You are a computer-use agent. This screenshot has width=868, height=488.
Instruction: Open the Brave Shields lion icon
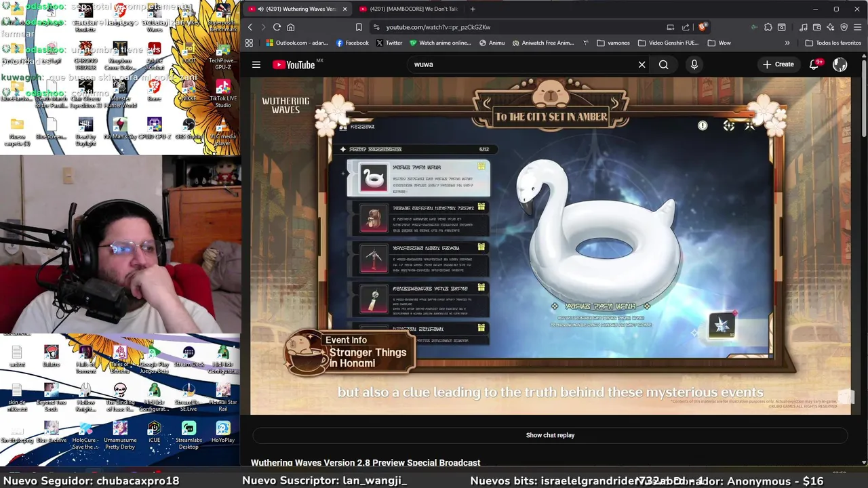(x=702, y=27)
